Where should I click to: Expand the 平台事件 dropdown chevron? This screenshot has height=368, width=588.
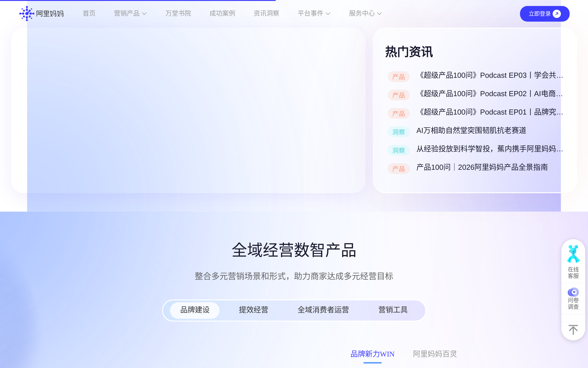[328, 14]
